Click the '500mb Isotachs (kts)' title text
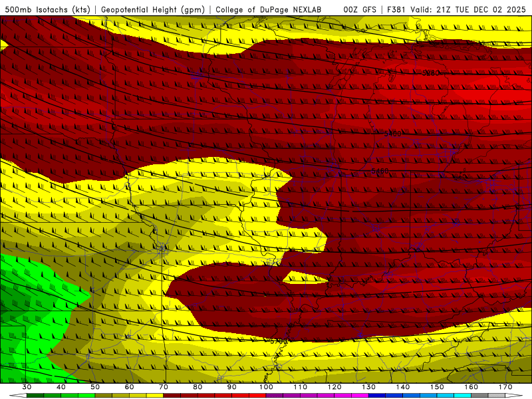This screenshot has height=399, width=532. tap(48, 10)
